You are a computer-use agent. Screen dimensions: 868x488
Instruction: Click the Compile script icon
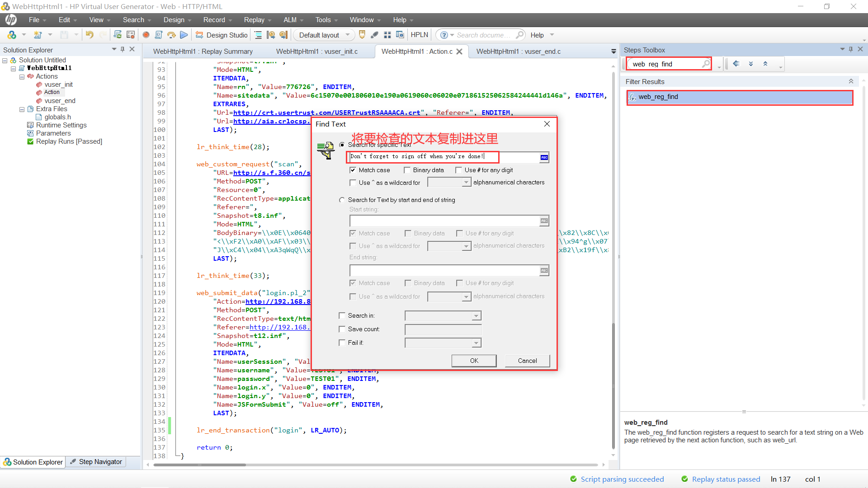159,35
